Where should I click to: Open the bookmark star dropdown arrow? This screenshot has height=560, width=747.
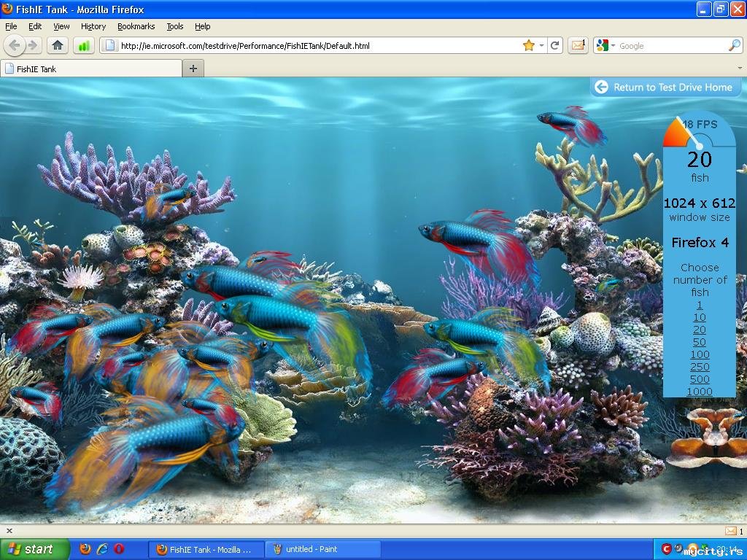click(x=541, y=45)
